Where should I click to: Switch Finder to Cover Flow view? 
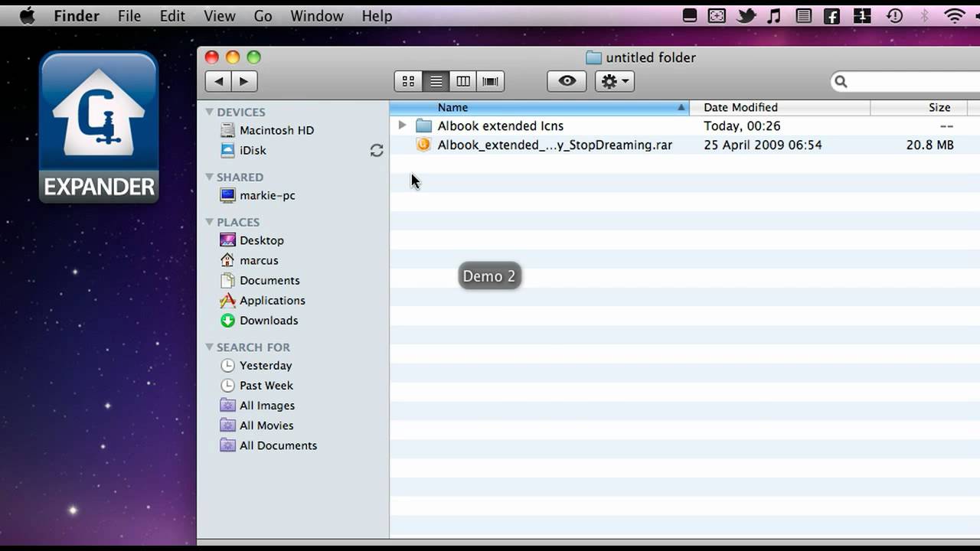point(491,81)
